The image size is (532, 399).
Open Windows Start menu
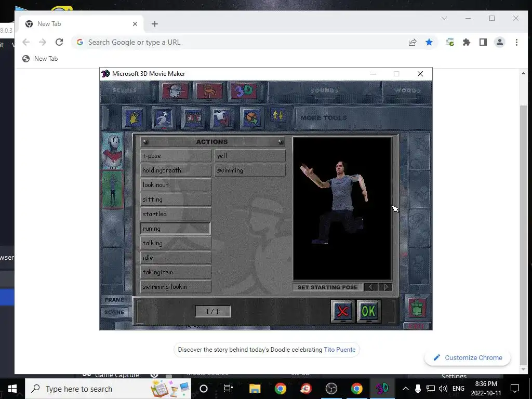12,389
